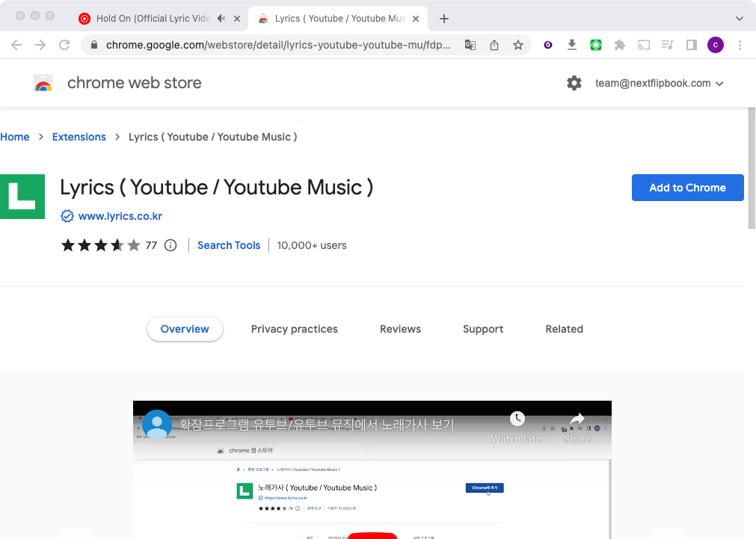Click the Cast media icon in the toolbar
The height and width of the screenshot is (539, 756).
(x=643, y=45)
